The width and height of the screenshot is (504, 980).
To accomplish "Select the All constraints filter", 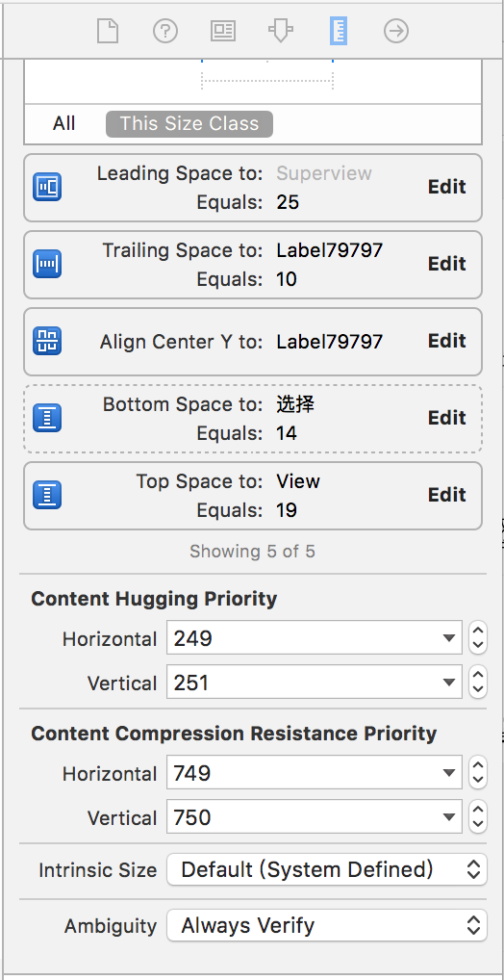I will pyautogui.click(x=63, y=124).
